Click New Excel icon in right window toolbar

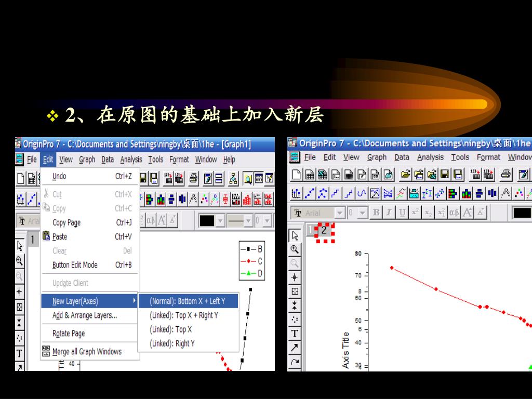pyautogui.click(x=322, y=175)
